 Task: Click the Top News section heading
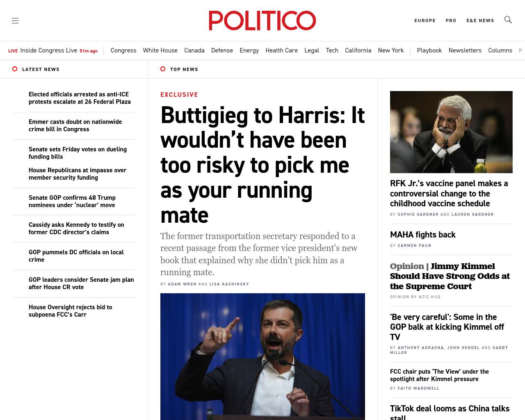coord(184,69)
